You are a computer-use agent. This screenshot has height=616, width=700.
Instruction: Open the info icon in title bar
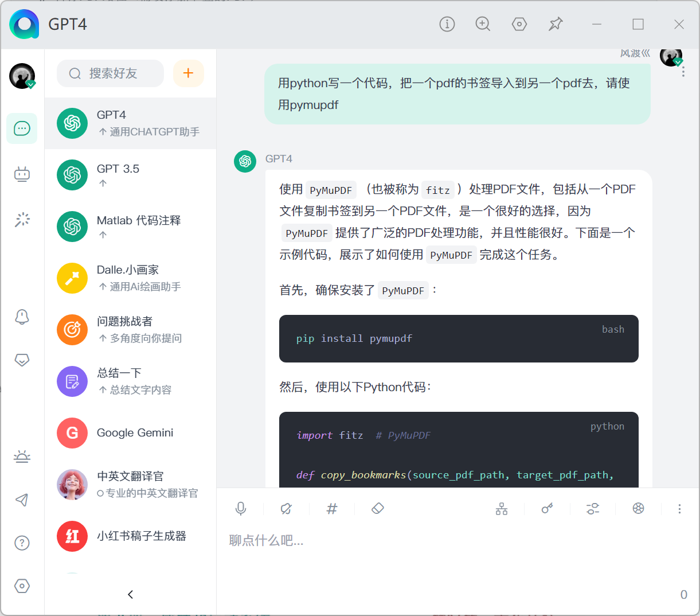pos(447,24)
